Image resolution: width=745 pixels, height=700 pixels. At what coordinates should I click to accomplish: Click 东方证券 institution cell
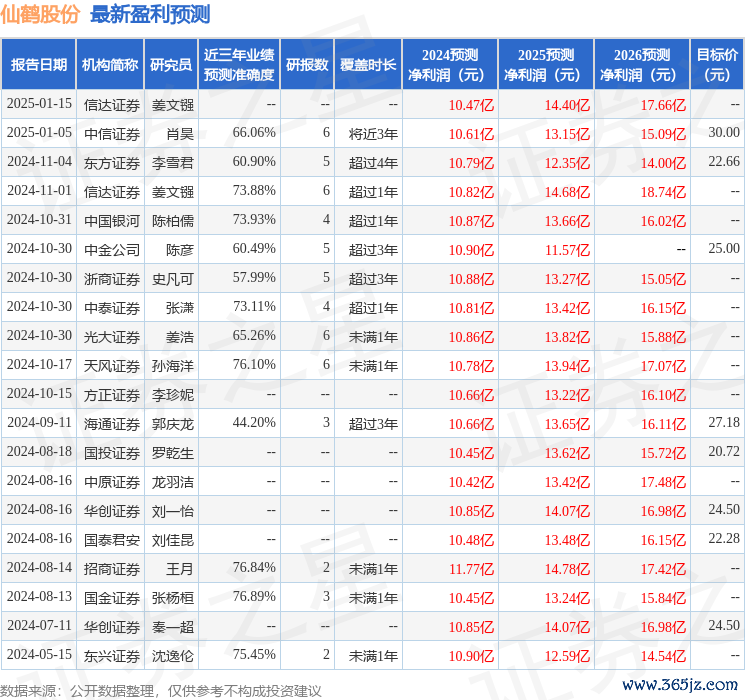pos(112,163)
